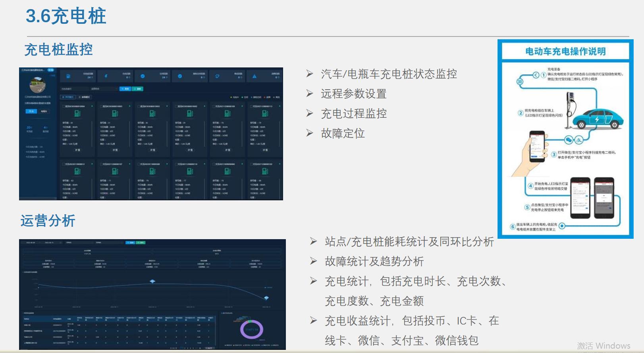
Task: Tick the checkbox on the top-row second pile card
Action: [101, 106]
